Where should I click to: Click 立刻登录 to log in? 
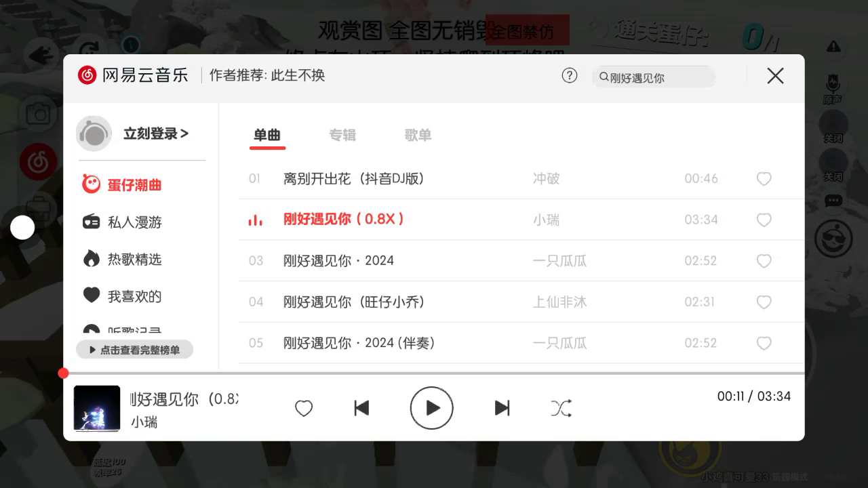(x=156, y=134)
